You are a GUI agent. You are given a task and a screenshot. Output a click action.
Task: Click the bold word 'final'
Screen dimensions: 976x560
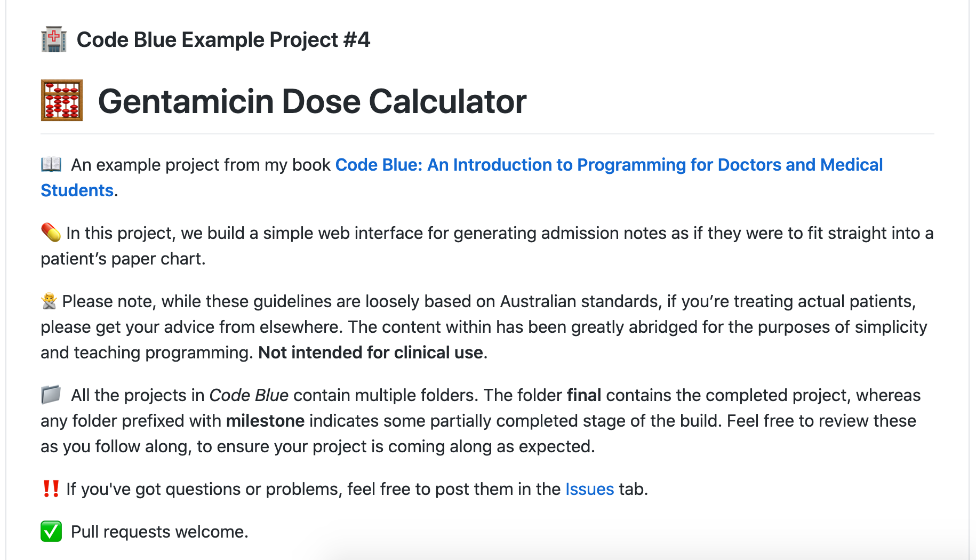(x=584, y=395)
